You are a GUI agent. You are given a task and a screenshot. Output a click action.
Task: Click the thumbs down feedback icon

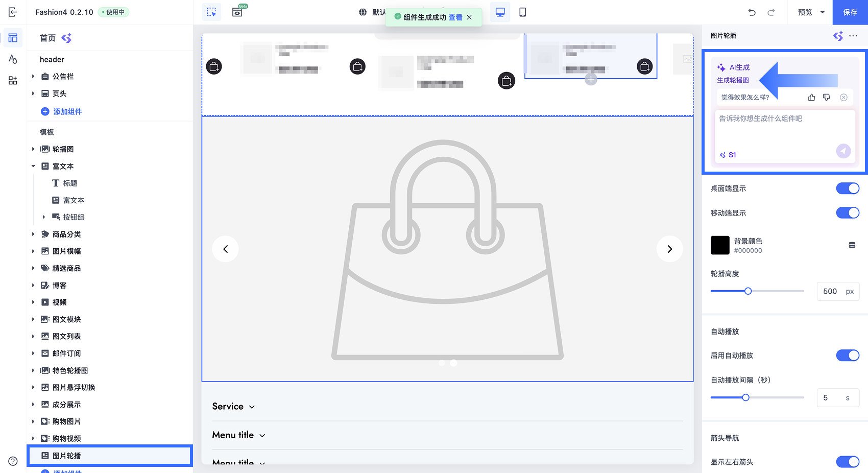click(826, 98)
